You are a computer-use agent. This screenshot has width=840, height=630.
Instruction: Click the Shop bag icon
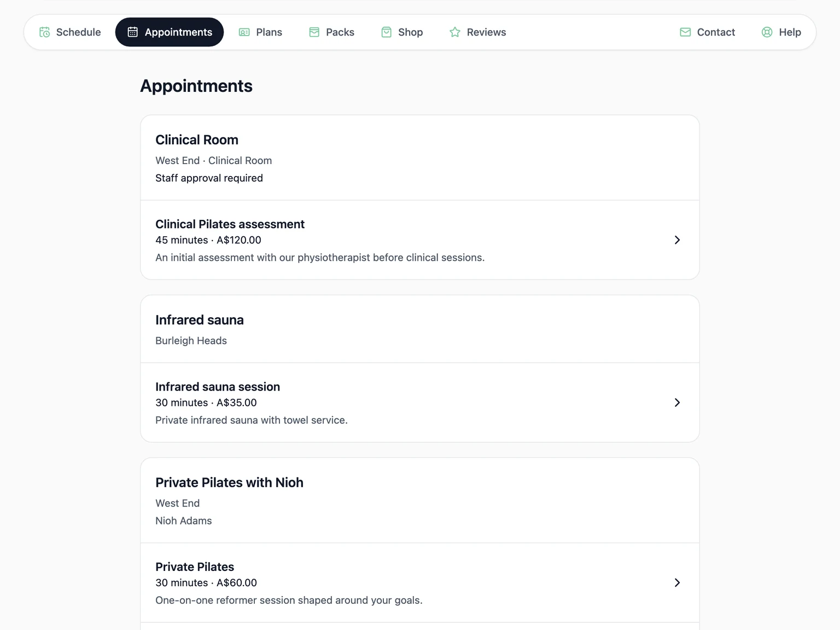387,32
